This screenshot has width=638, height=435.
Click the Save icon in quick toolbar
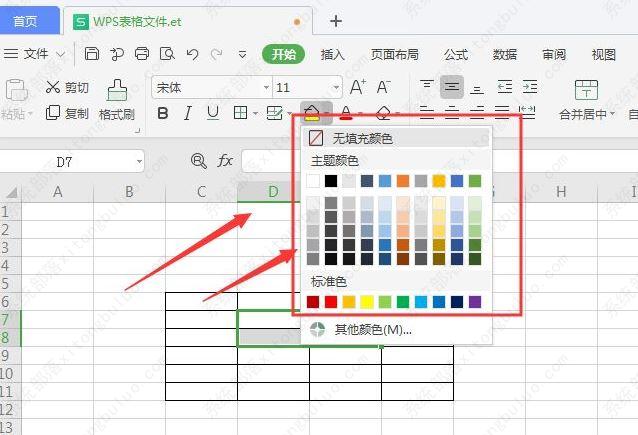tap(91, 53)
